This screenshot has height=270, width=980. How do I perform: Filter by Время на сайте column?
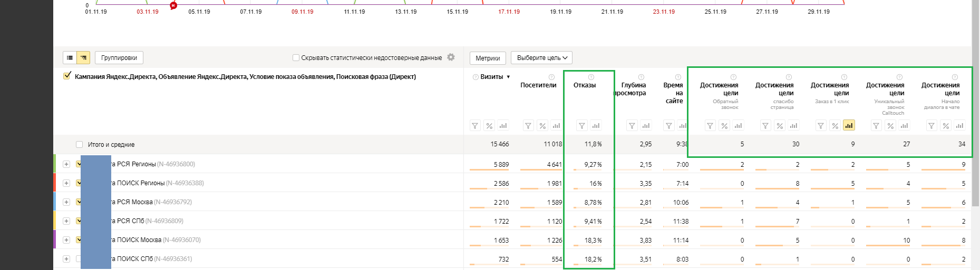(x=668, y=125)
